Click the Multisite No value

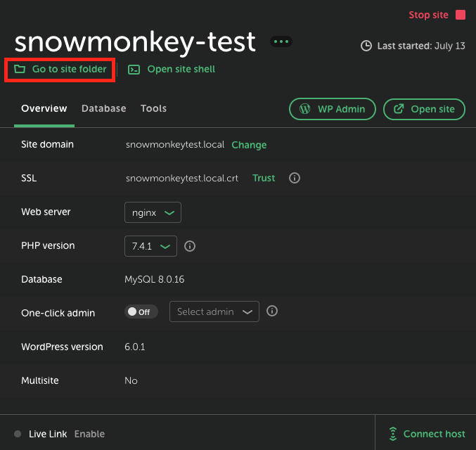(131, 380)
